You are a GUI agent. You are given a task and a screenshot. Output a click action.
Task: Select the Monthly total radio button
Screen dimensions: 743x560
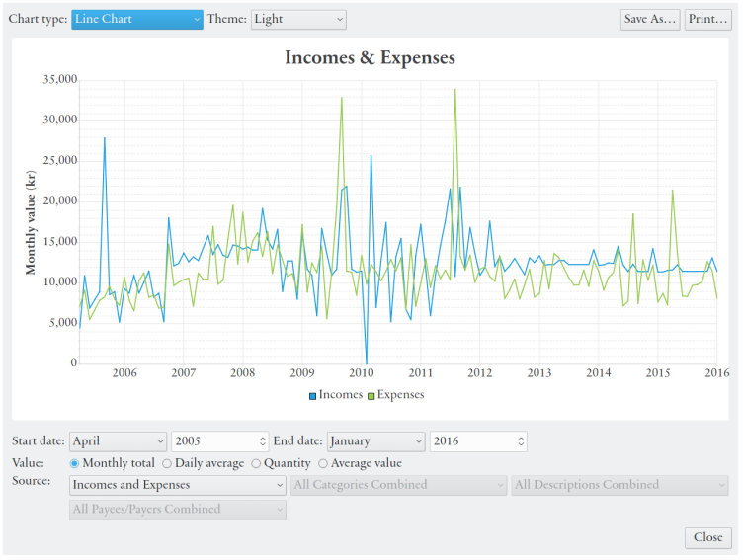click(75, 463)
